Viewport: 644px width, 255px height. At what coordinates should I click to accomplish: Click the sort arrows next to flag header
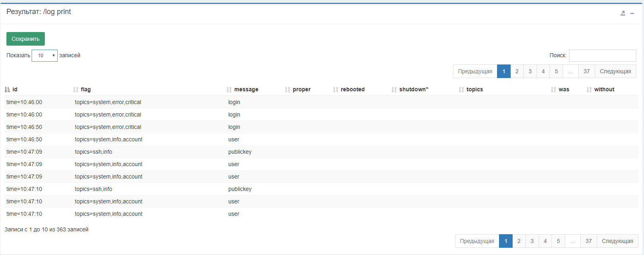coord(76,90)
